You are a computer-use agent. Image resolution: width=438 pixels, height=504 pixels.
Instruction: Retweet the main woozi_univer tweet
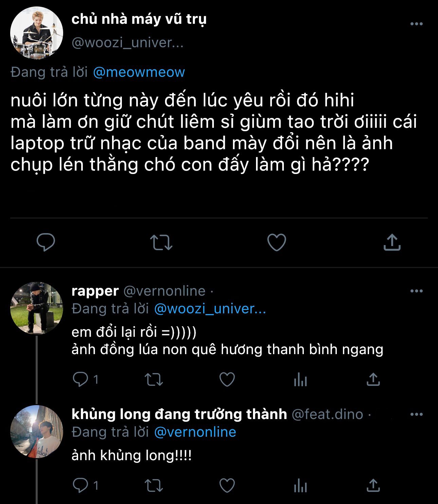[x=161, y=243]
